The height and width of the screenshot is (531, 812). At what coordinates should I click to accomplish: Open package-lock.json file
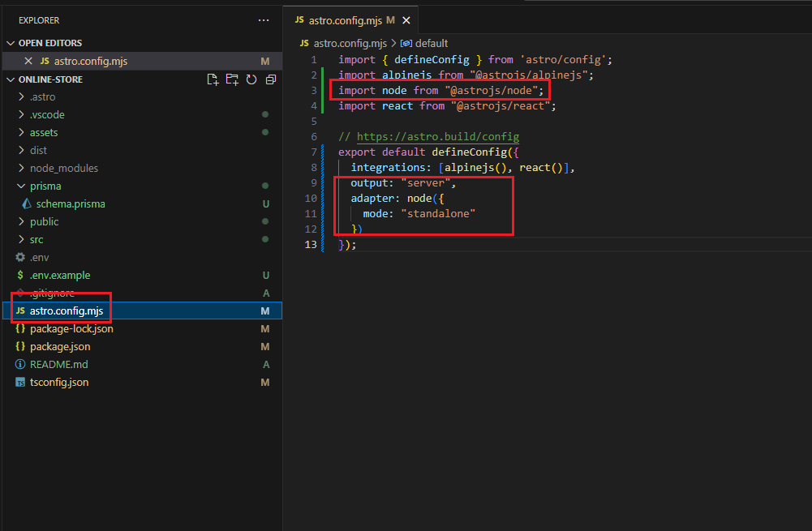pyautogui.click(x=142, y=328)
